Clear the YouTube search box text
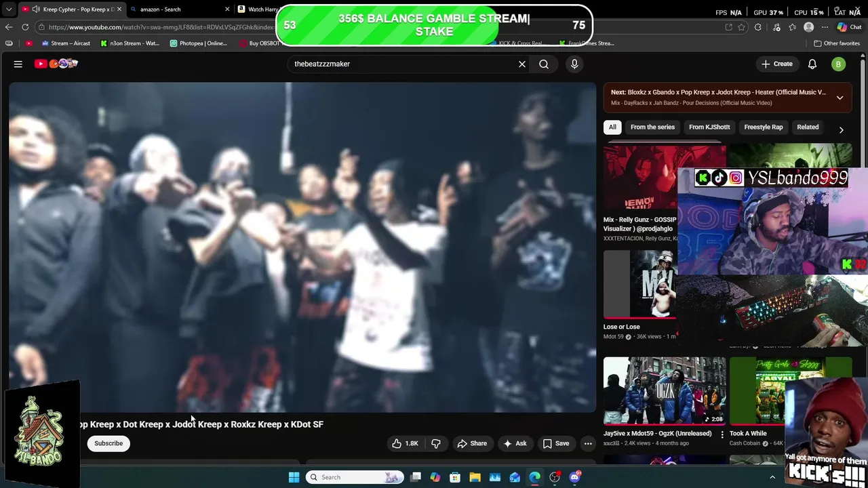This screenshot has height=488, width=868. point(522,64)
